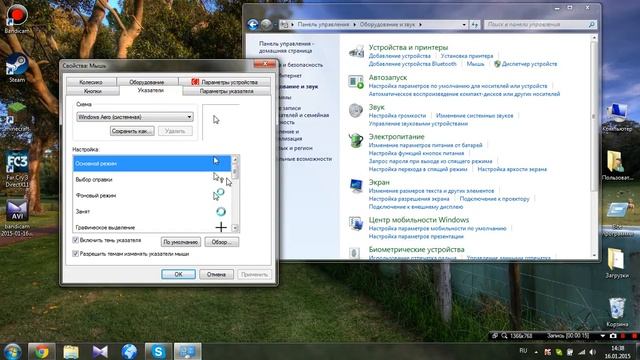
Task: Open 'Диспетчер устройств' link
Action: click(x=529, y=64)
